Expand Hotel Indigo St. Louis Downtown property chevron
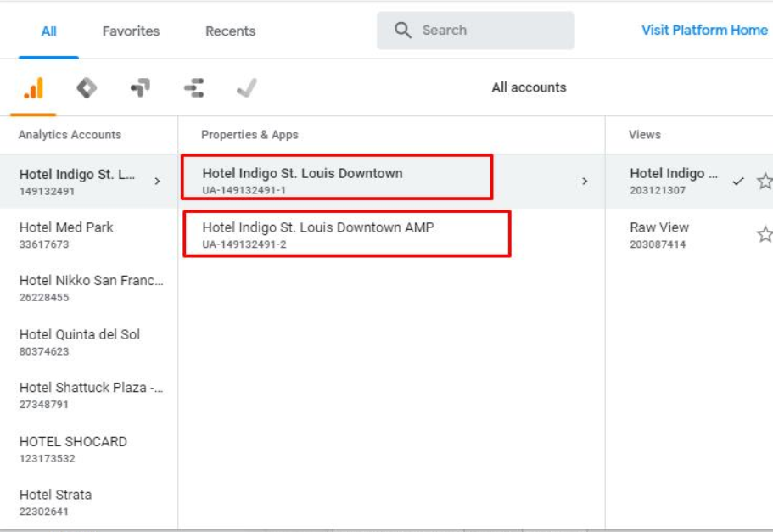The height and width of the screenshot is (532, 773). tap(585, 182)
